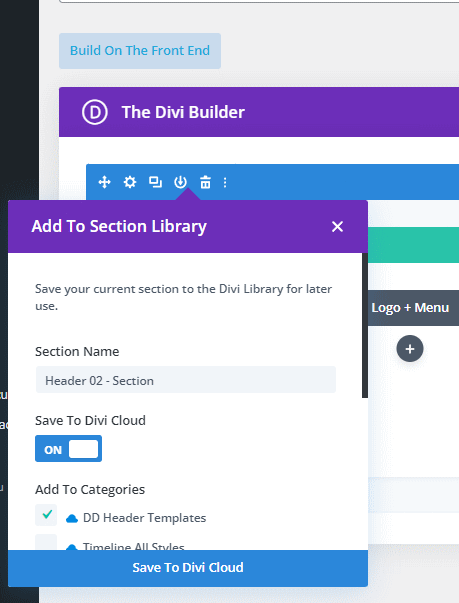The height and width of the screenshot is (603, 459).
Task: Click the 'Save To Divi Cloud' label text
Action: pyautogui.click(x=90, y=421)
